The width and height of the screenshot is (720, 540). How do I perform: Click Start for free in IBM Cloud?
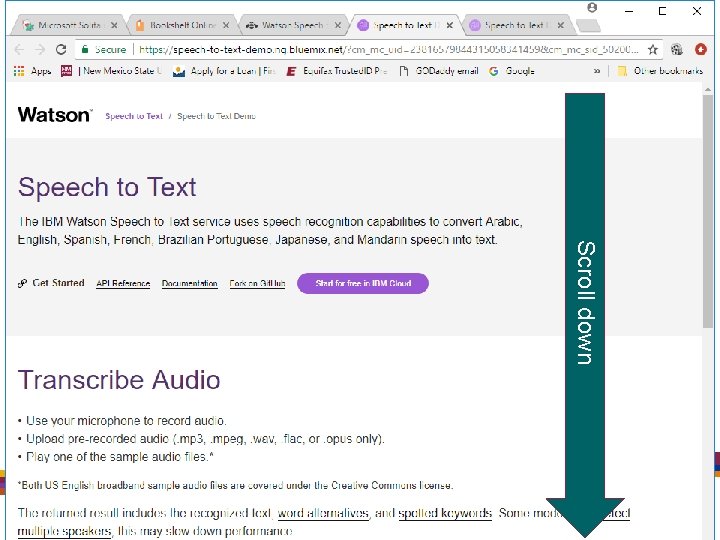[363, 283]
